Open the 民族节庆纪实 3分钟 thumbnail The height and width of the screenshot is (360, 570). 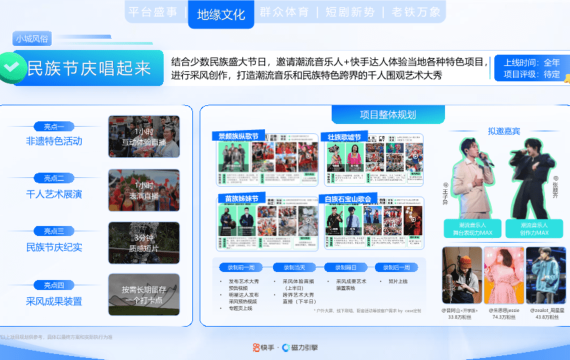[144, 243]
